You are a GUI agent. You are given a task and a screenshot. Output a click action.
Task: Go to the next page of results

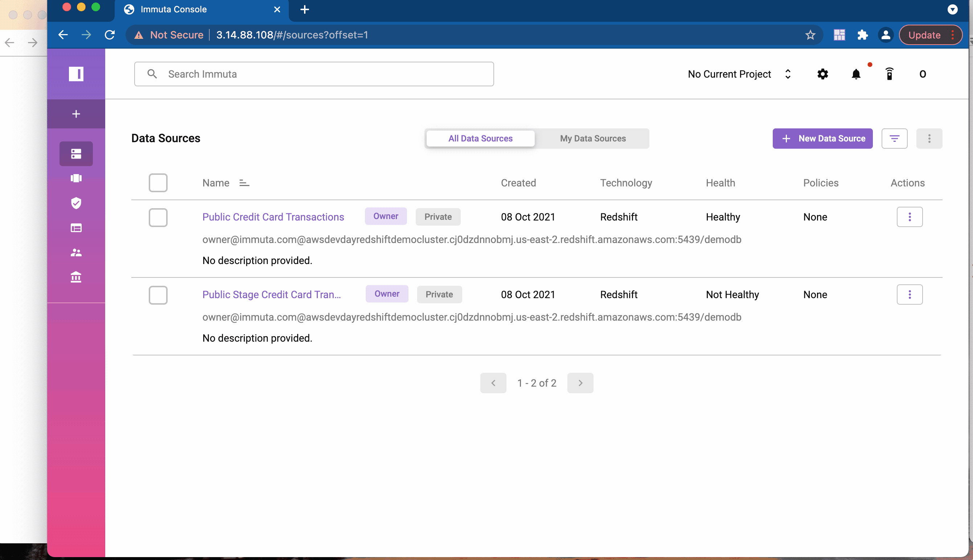[x=580, y=383]
